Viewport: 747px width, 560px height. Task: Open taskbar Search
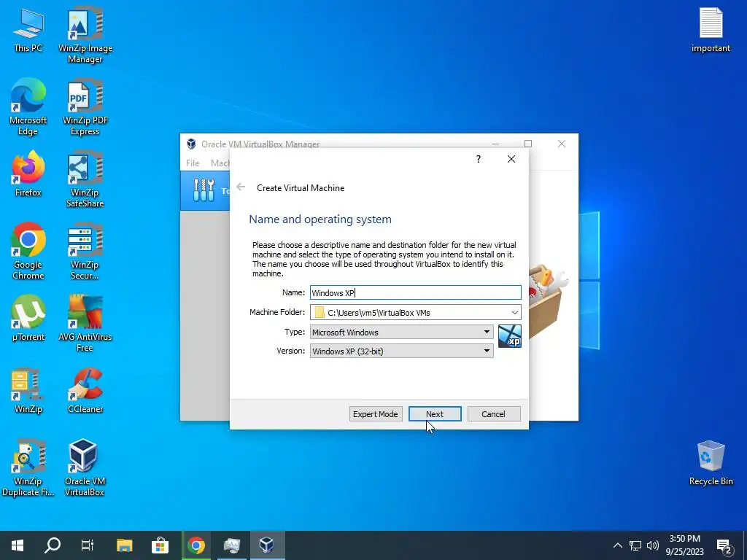tap(53, 545)
